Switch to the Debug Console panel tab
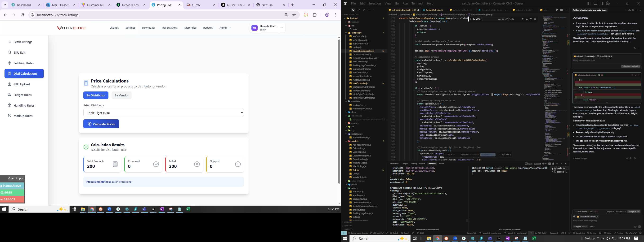Image resolution: width=644 pixels, height=242 pixels. [x=418, y=164]
